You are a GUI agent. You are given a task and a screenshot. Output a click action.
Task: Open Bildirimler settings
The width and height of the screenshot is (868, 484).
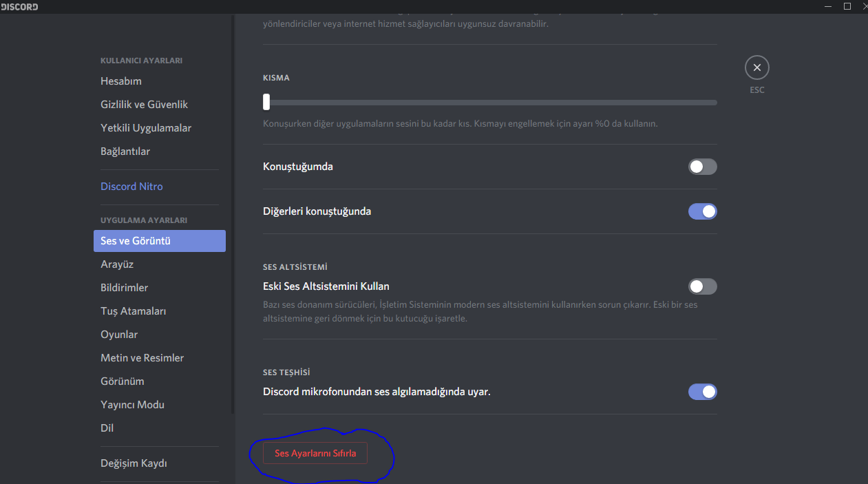click(x=159, y=288)
